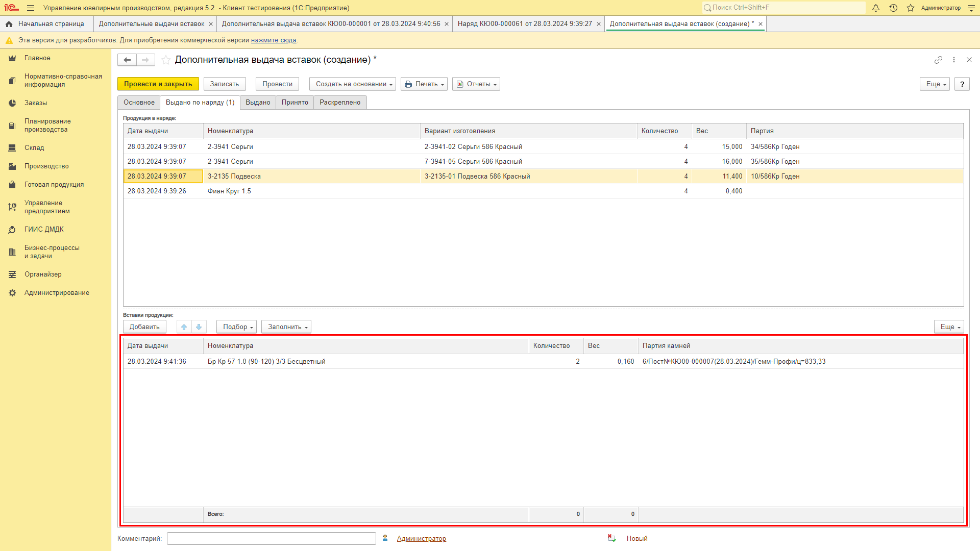
Task: Open Готовая продукция section
Action: 54,185
